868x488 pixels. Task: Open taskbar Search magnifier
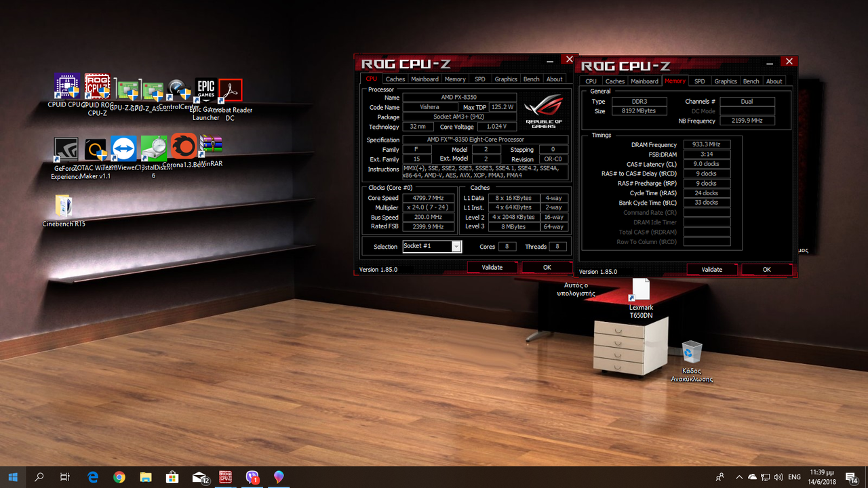39,477
